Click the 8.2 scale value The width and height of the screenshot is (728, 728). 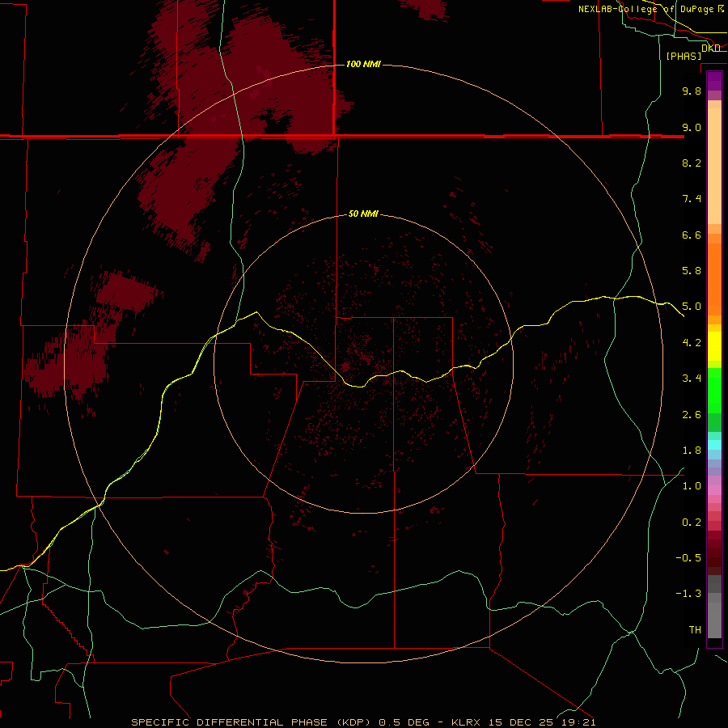[x=692, y=163]
